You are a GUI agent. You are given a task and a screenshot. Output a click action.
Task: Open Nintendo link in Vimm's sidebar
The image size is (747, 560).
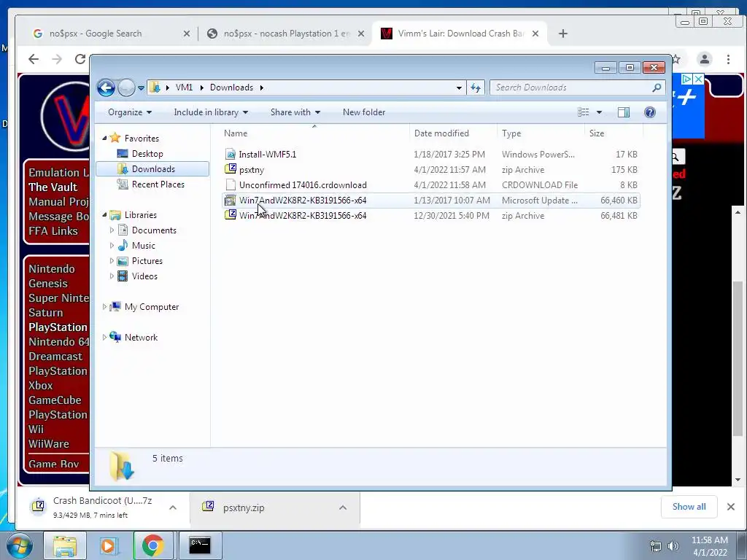click(52, 268)
